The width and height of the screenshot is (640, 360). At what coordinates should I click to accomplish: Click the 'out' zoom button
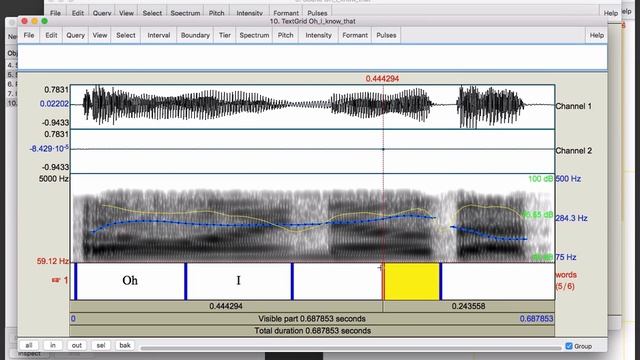[x=77, y=345]
